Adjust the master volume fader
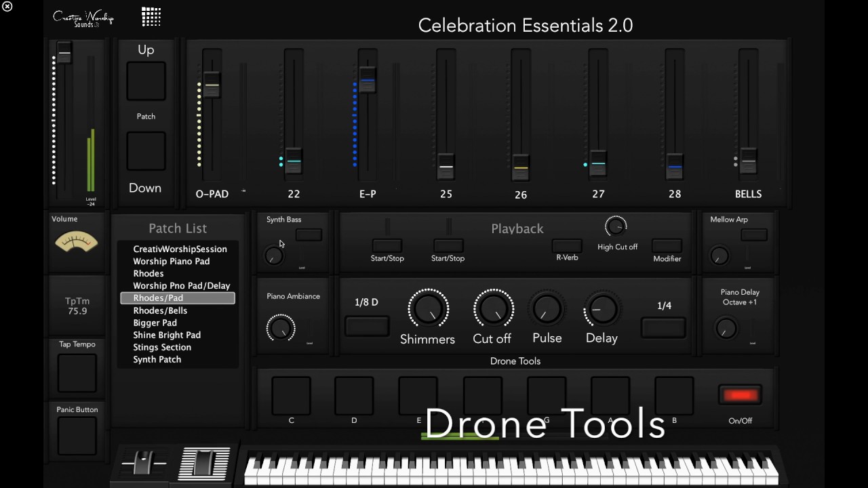This screenshot has width=868, height=488. [64, 52]
